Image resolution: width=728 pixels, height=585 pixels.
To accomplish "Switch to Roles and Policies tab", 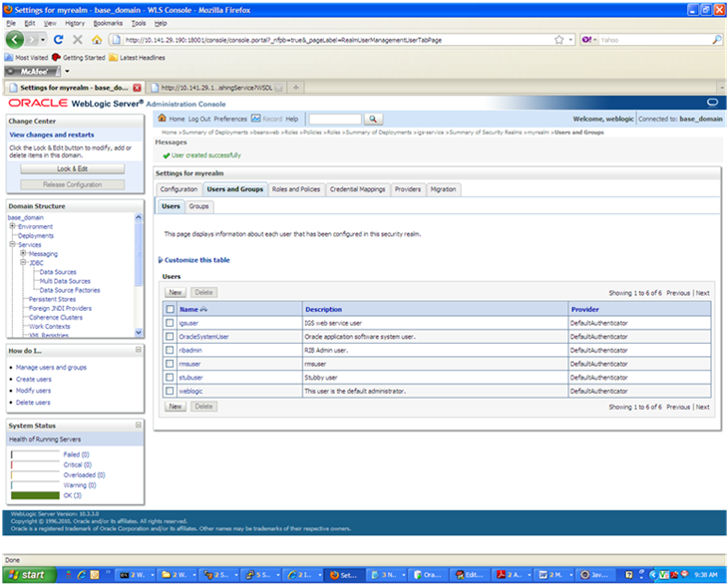I will pyautogui.click(x=296, y=189).
